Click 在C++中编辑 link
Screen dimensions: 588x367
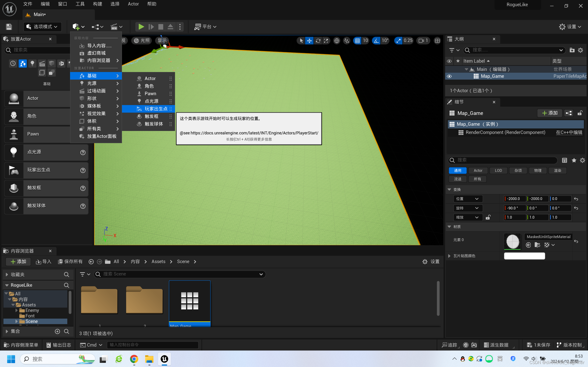(569, 132)
